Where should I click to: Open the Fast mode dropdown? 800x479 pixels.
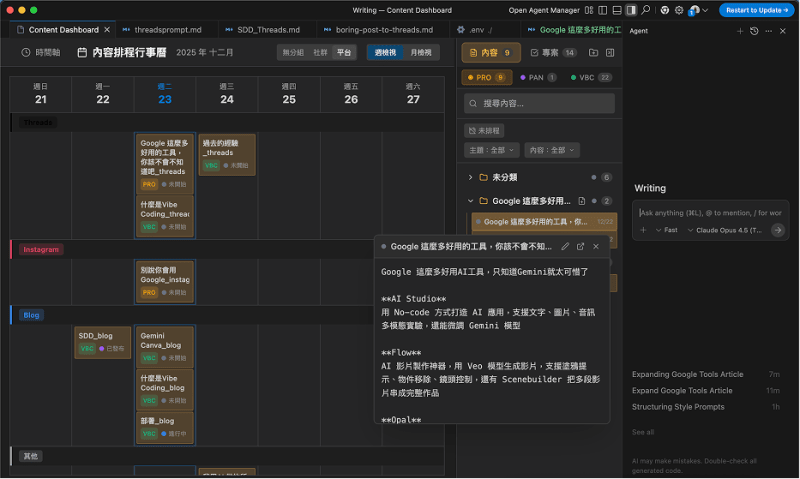(x=667, y=231)
